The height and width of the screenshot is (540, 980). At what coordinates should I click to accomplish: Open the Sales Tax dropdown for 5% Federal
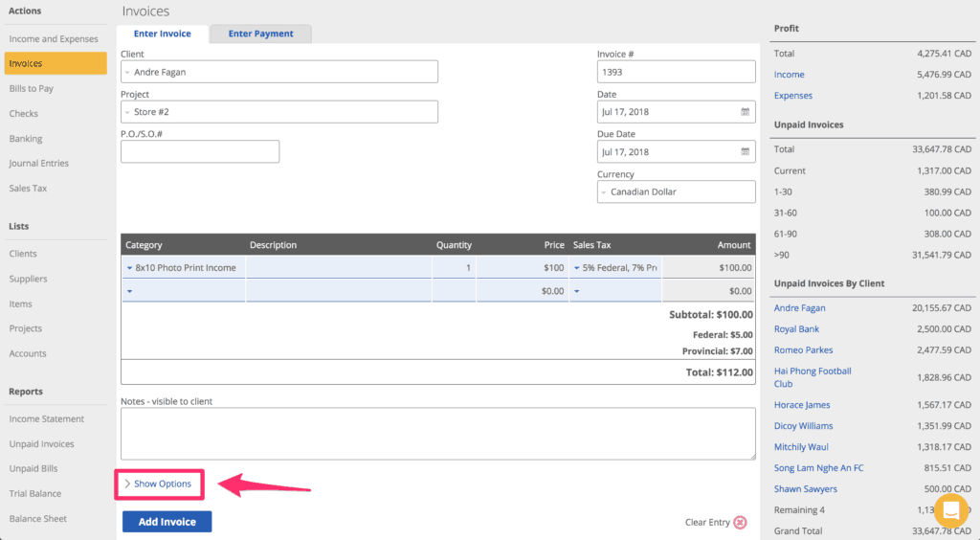click(577, 267)
